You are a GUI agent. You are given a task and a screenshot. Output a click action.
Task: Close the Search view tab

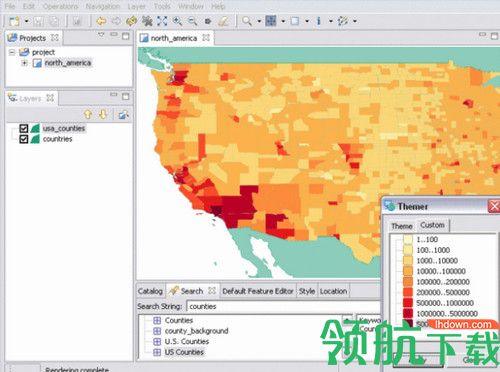pyautogui.click(x=212, y=291)
